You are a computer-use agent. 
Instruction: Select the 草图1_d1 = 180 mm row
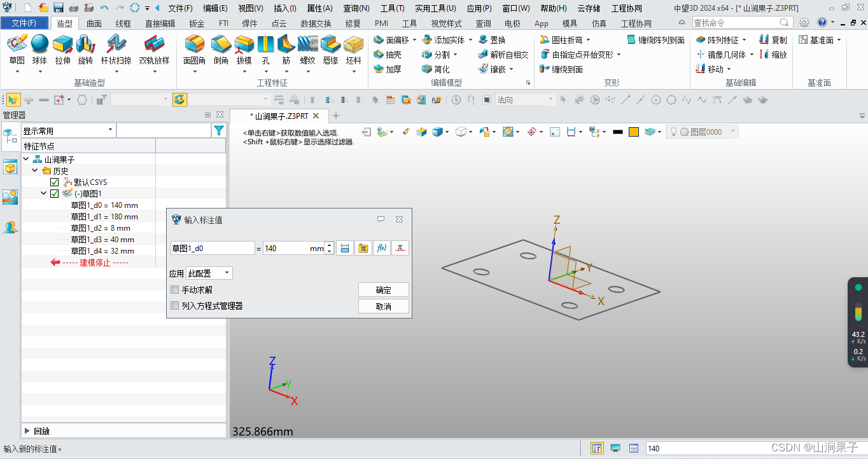pyautogui.click(x=104, y=217)
